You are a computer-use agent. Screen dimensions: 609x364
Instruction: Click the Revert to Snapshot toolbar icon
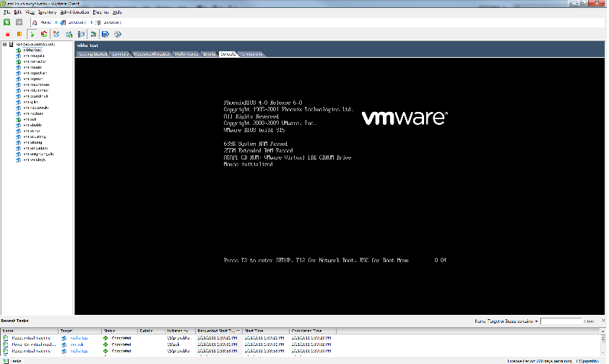coord(69,34)
